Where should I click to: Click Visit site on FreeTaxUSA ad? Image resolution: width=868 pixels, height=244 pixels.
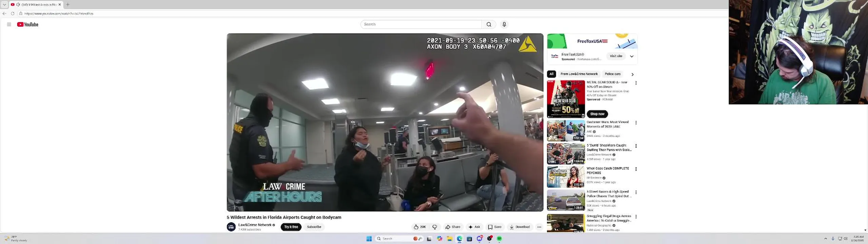[x=616, y=56]
